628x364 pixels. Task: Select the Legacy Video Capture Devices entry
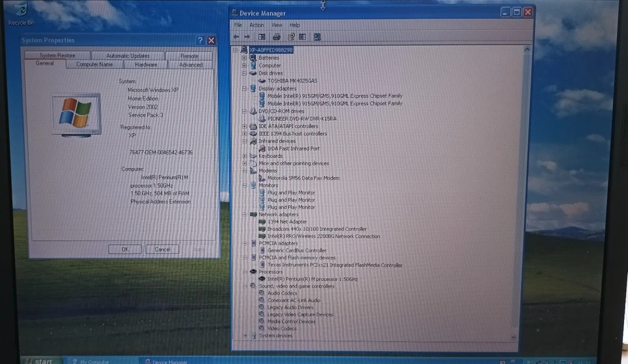pos(300,314)
